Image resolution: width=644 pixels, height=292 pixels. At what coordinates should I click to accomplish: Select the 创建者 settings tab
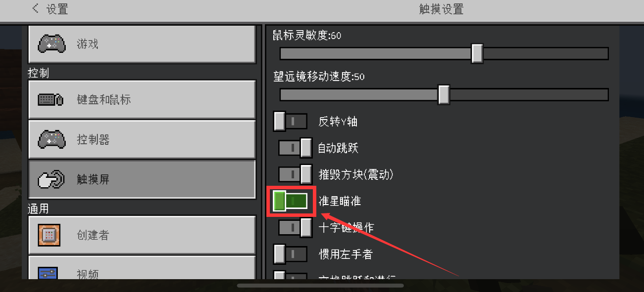point(142,235)
